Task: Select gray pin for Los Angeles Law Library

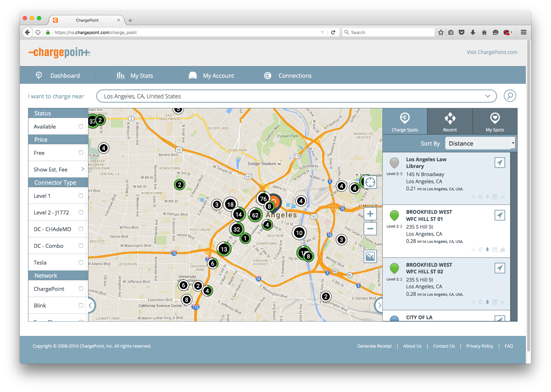Action: [394, 163]
